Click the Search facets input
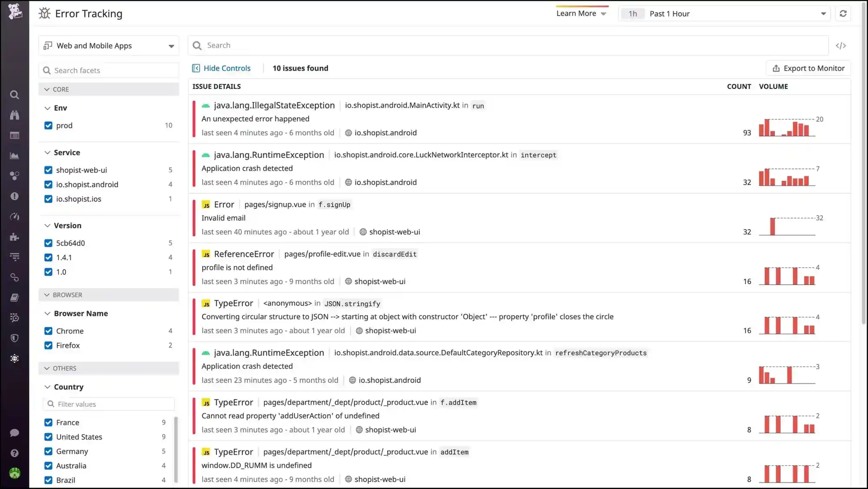Viewport: 868px width, 489px height. (108, 70)
